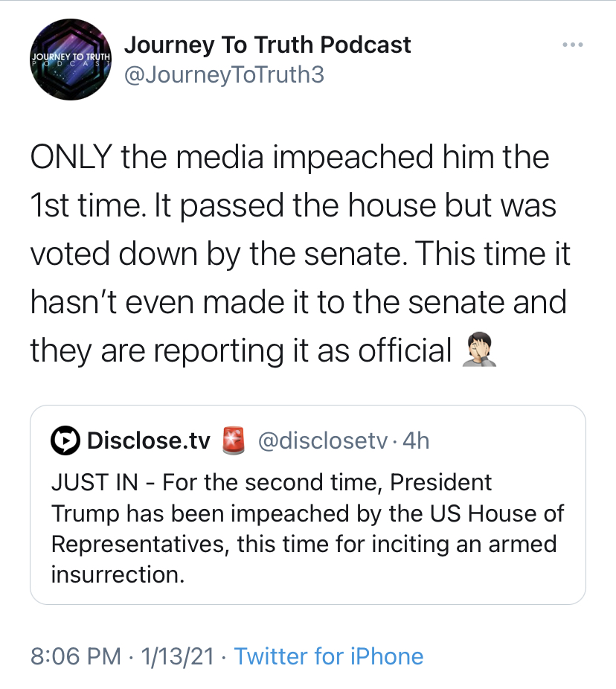Select the 1/13/21 tweet date
This screenshot has width=616, height=689.
pyautogui.click(x=176, y=656)
